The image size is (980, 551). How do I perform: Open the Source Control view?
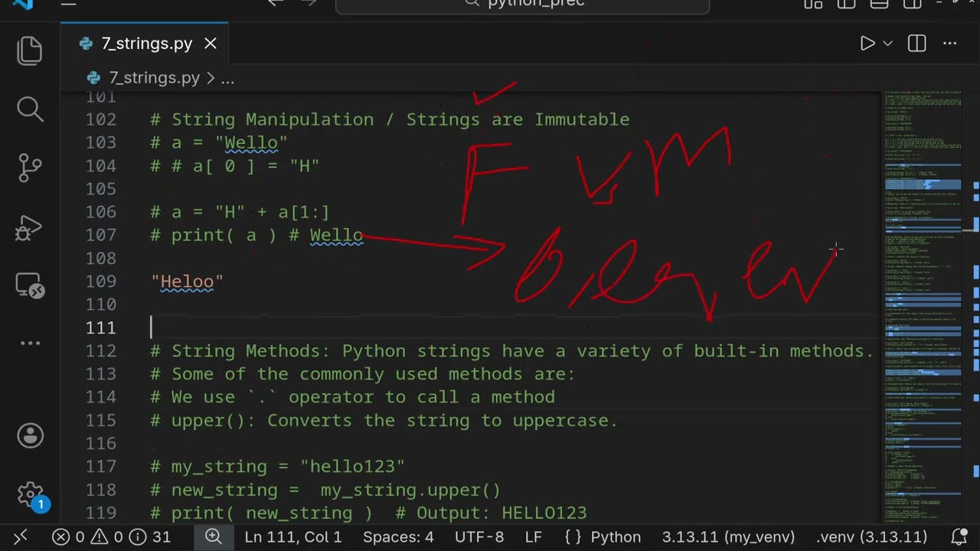(x=30, y=167)
